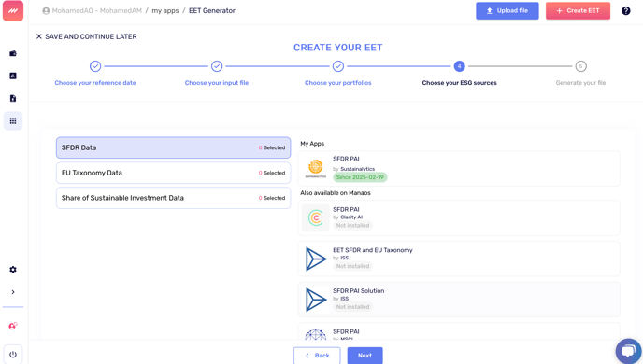Screen dimensions: 643x364
Task: Open the document file sidebar icon
Action: pos(13,98)
